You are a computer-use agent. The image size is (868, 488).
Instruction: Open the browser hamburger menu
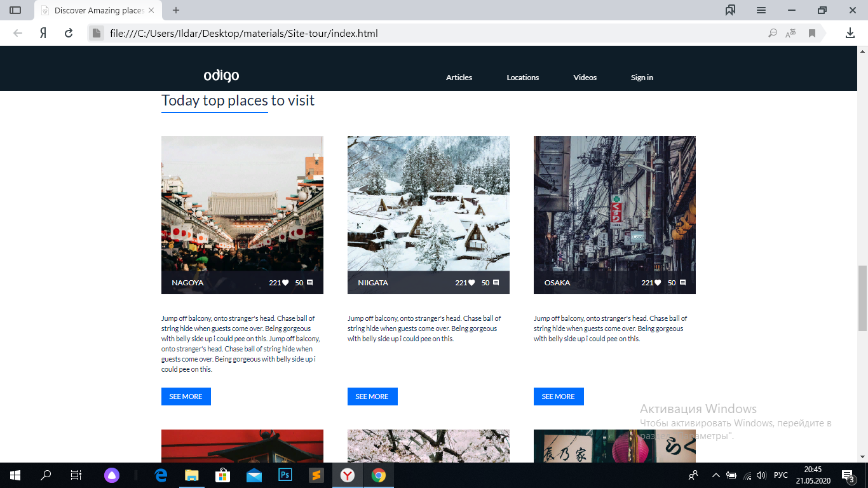click(x=761, y=10)
